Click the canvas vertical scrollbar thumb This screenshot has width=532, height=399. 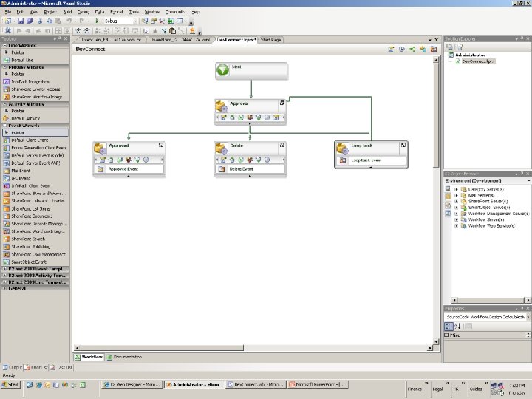coord(436,115)
